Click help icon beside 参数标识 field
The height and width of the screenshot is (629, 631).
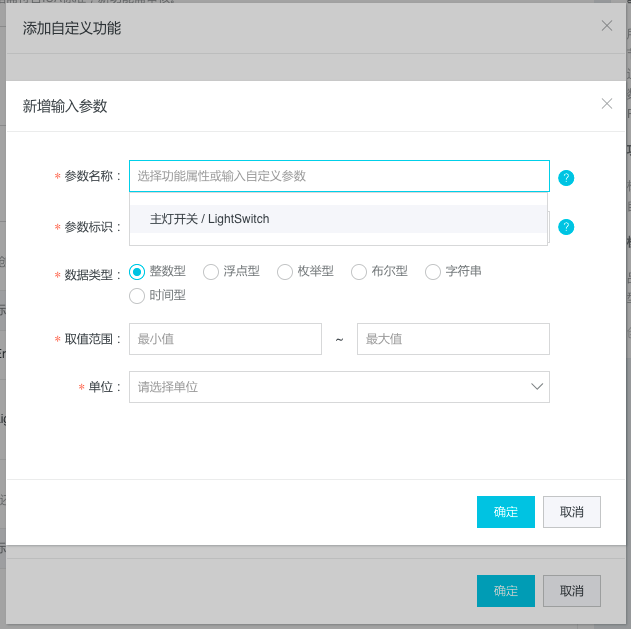tap(566, 227)
